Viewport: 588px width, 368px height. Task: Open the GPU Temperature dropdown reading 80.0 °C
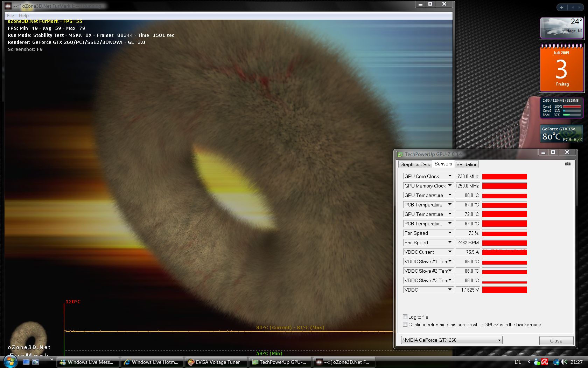(x=450, y=195)
